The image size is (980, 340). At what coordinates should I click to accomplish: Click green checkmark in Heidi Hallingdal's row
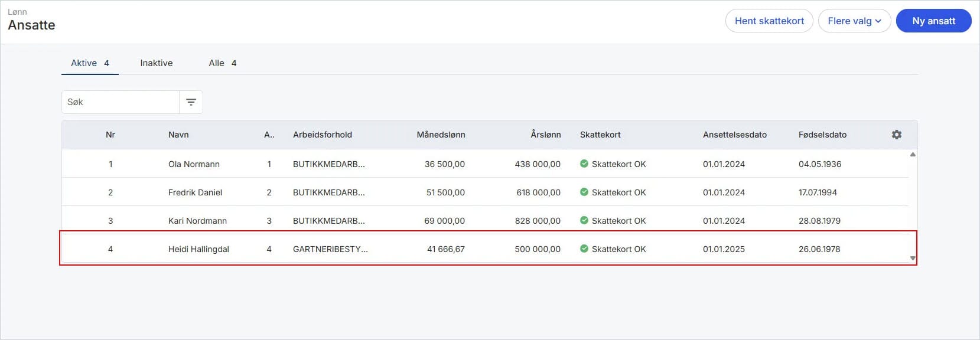point(584,249)
